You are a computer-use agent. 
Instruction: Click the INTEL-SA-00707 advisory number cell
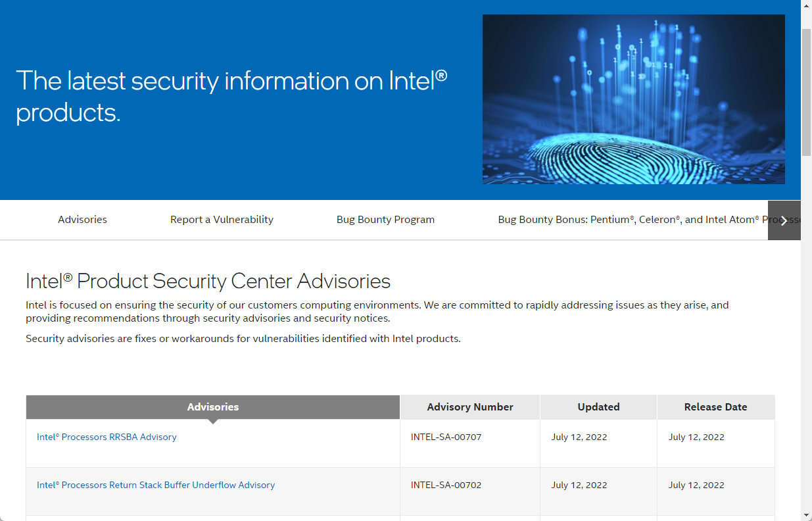tap(446, 437)
